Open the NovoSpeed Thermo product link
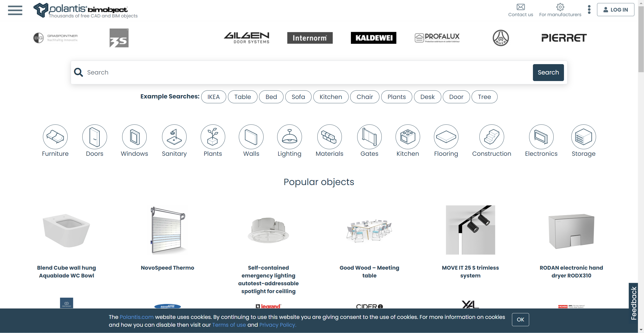The image size is (644, 333). coord(167,268)
